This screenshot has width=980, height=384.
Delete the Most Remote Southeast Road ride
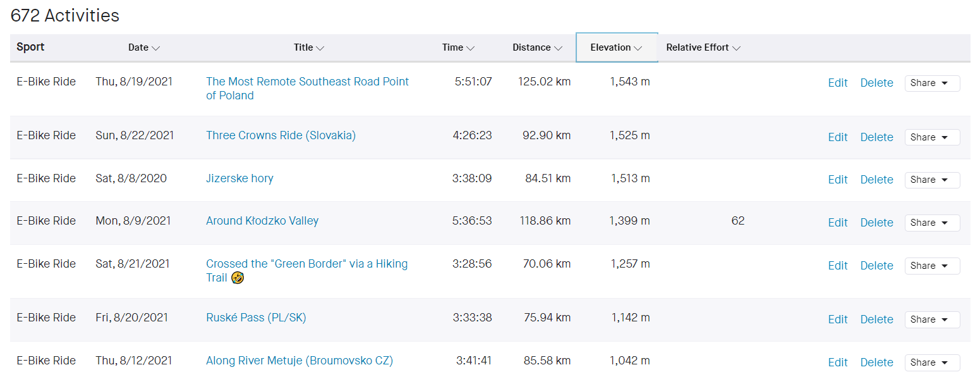[x=876, y=83]
